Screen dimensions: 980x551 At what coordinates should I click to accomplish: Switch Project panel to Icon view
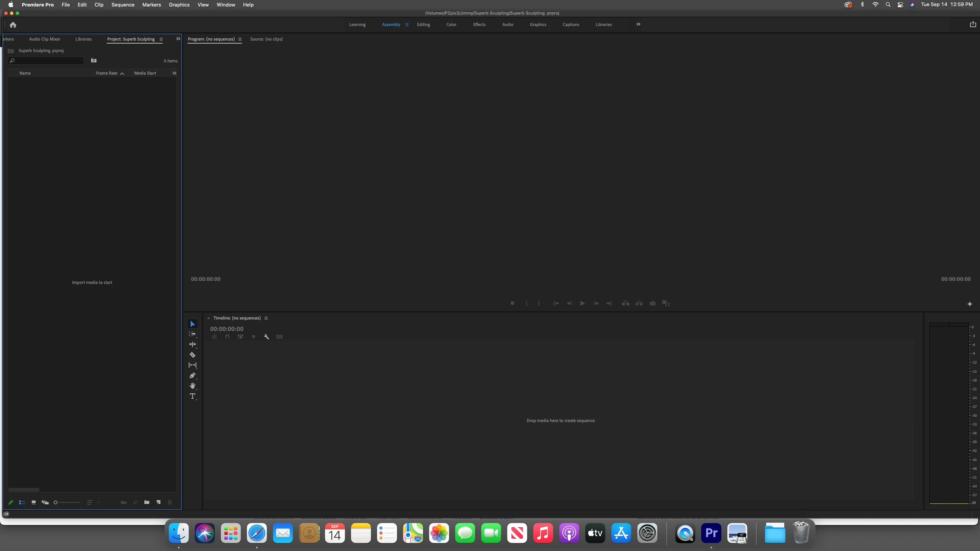coord(34,502)
